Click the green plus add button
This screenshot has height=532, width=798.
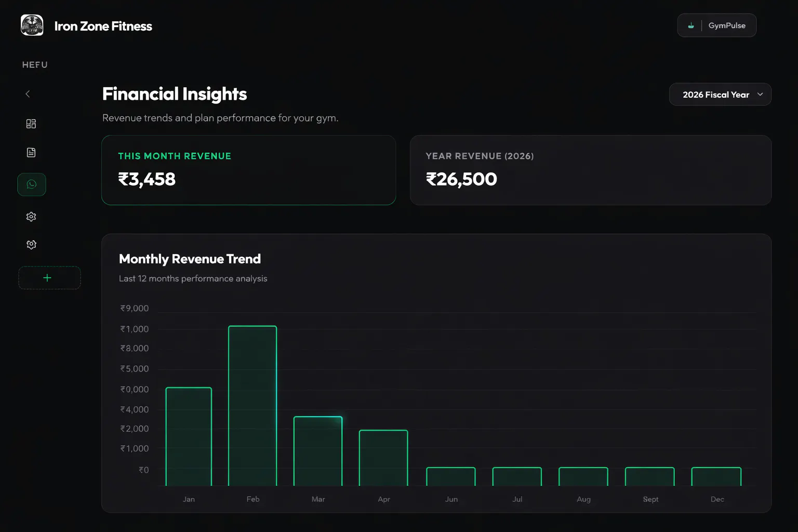[x=49, y=278]
